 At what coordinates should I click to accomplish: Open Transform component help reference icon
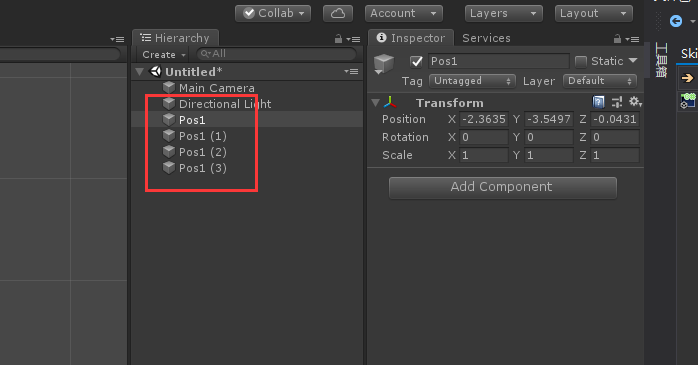(x=599, y=102)
